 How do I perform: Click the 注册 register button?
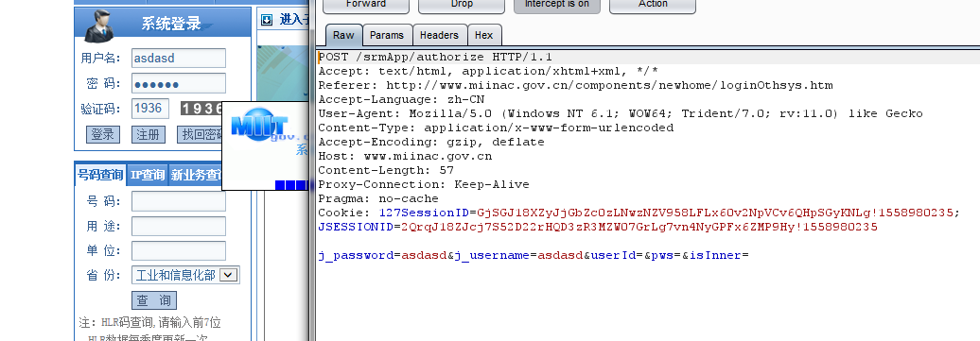tap(149, 134)
